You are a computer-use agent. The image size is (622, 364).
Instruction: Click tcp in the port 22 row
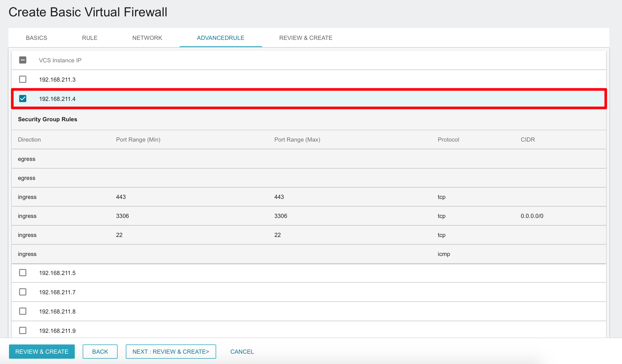pos(442,235)
